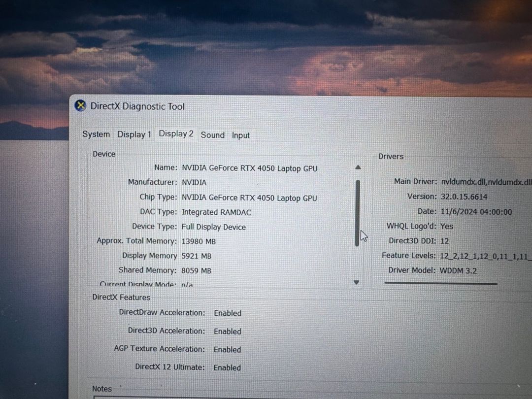Click the Feature Levels value

(x=485, y=256)
